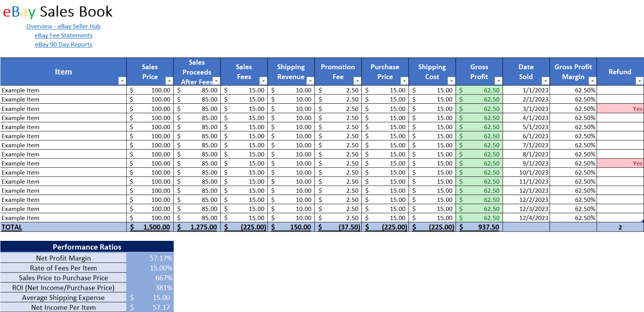Select the Performance Ratios header
The height and width of the screenshot is (312, 644).
[87, 247]
